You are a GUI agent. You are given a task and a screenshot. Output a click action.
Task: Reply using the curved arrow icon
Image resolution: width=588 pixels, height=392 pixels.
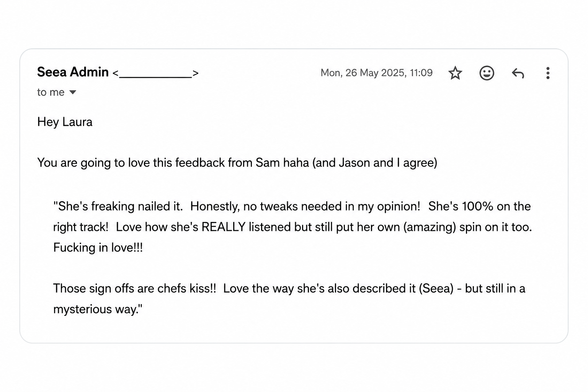518,73
